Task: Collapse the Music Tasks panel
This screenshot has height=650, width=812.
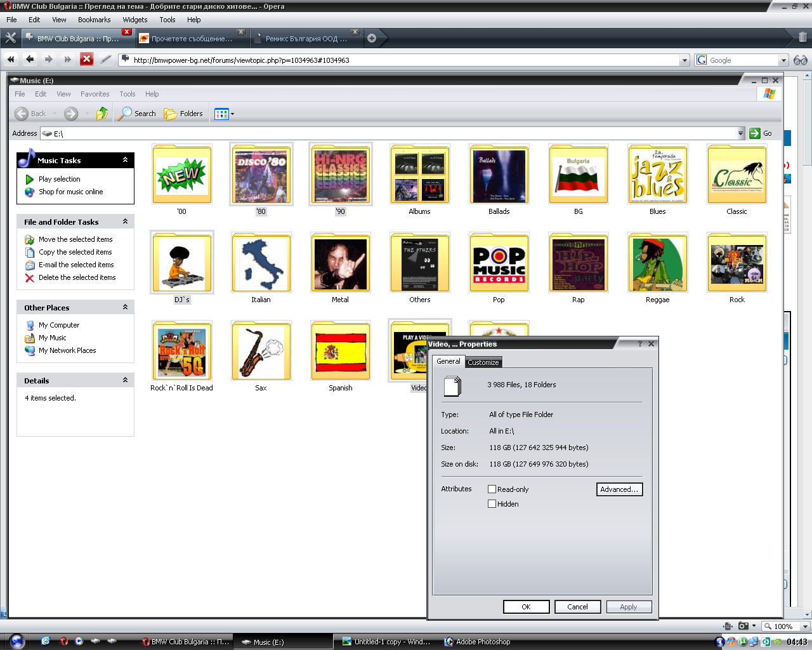Action: (125, 160)
